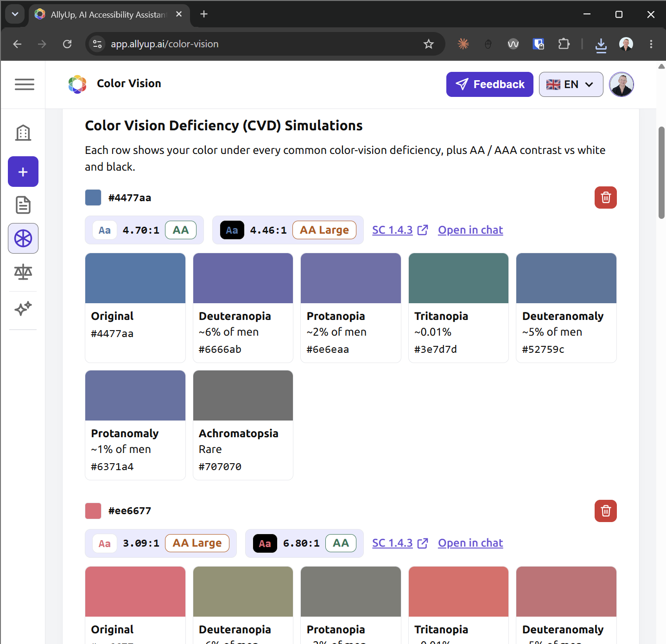View site information icon in address bar

(x=97, y=44)
